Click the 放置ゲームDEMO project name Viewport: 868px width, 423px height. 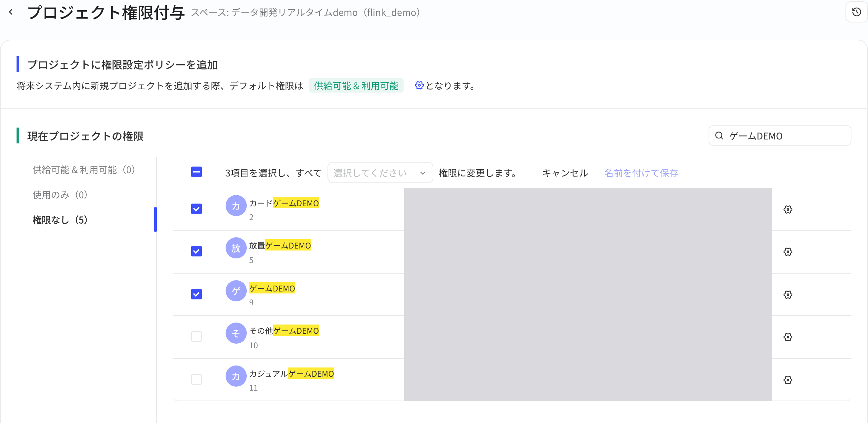tap(280, 246)
